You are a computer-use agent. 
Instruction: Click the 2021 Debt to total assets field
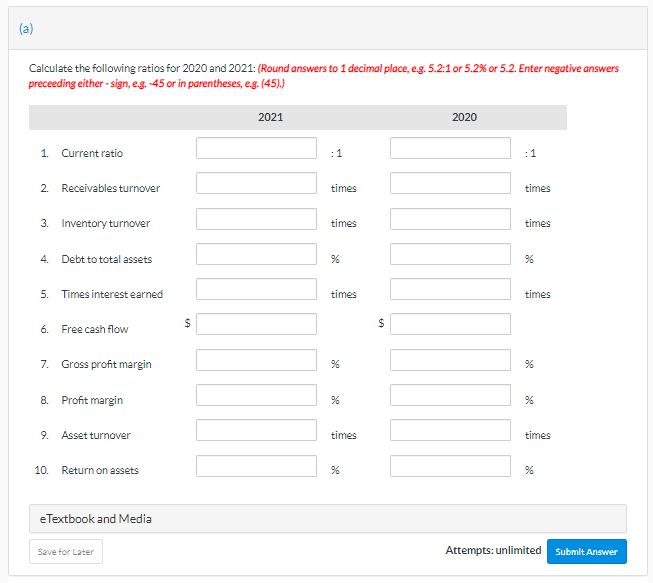[x=256, y=254]
